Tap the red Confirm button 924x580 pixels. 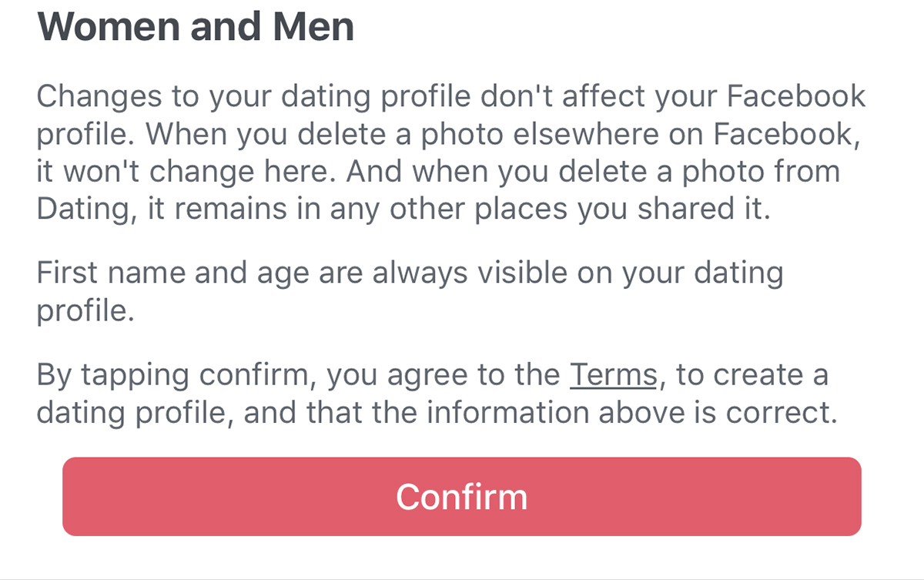(x=461, y=496)
